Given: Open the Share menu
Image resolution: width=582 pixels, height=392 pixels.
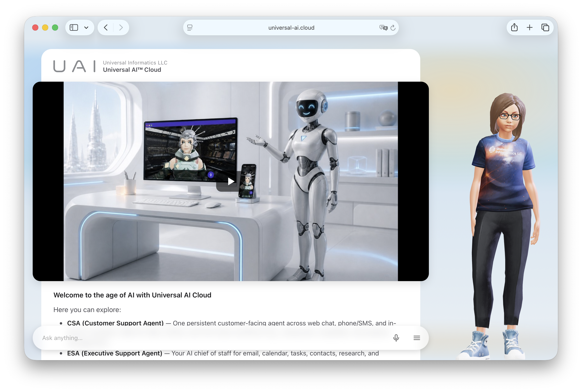Looking at the screenshot, I should 514,27.
